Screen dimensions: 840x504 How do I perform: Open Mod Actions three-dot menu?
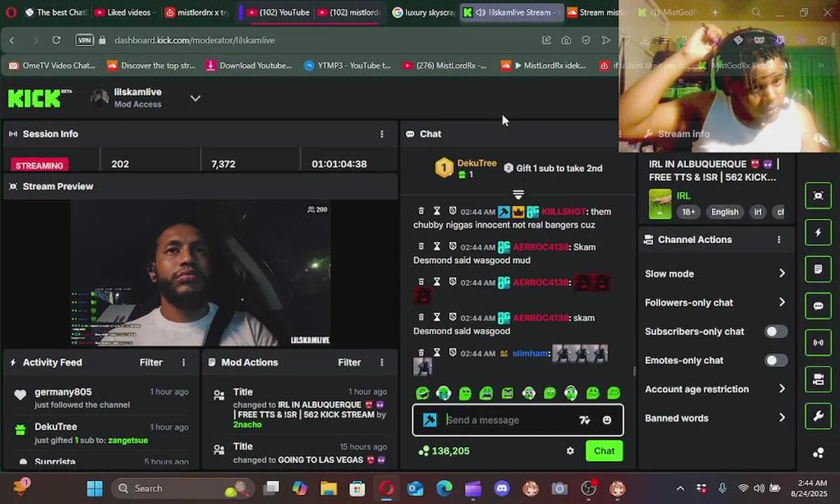(381, 363)
